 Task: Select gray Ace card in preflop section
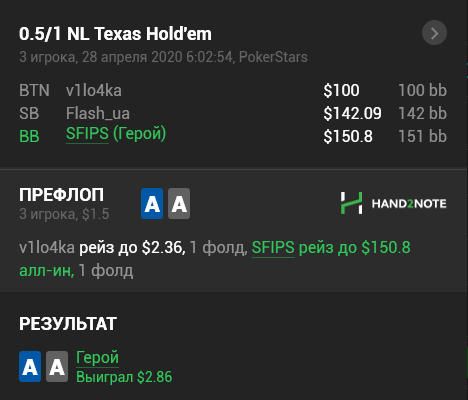179,203
